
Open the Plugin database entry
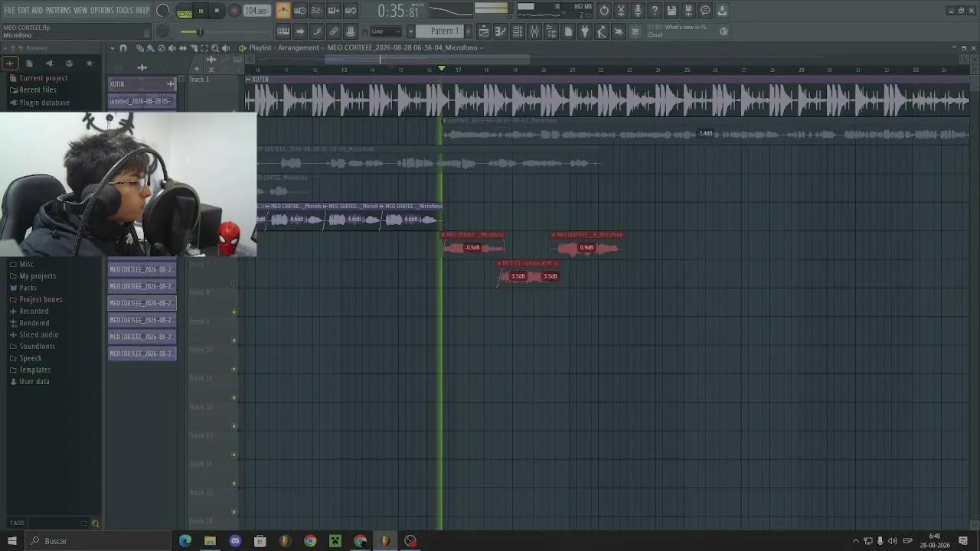[39, 103]
